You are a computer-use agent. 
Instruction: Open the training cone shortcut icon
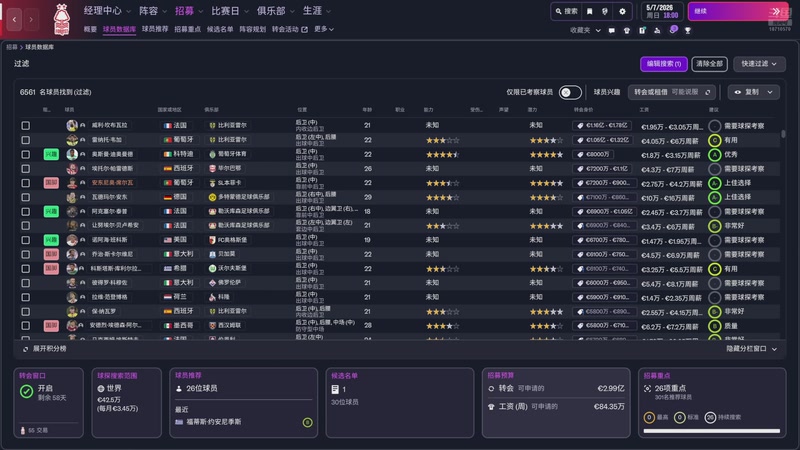pos(657,31)
